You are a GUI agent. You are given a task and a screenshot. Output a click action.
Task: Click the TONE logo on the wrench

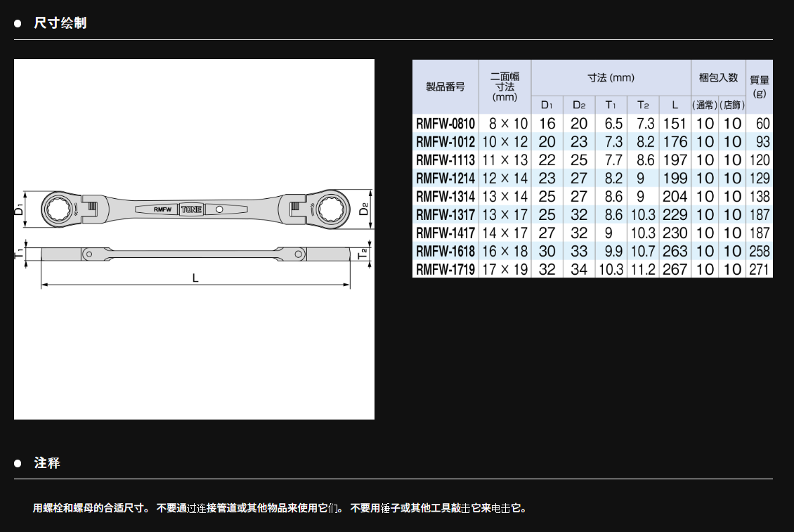coord(191,209)
